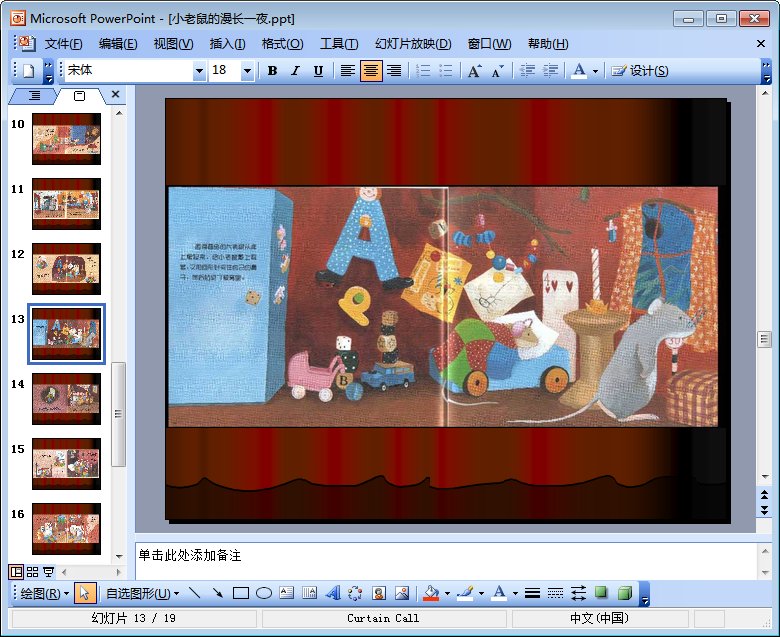Viewport: 780px width, 637px height.
Task: Insert WordArt
Action: [333, 593]
